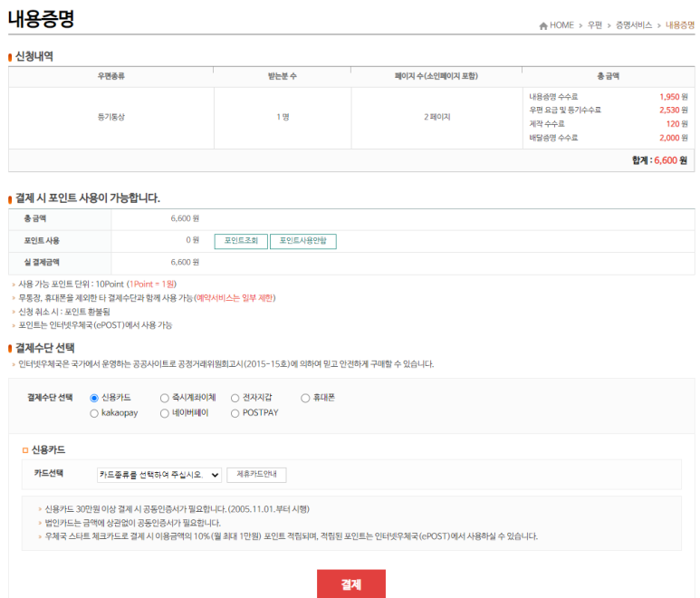The height and width of the screenshot is (598, 700).
Task: Click the 신청내역 section heading
Action: 34,56
